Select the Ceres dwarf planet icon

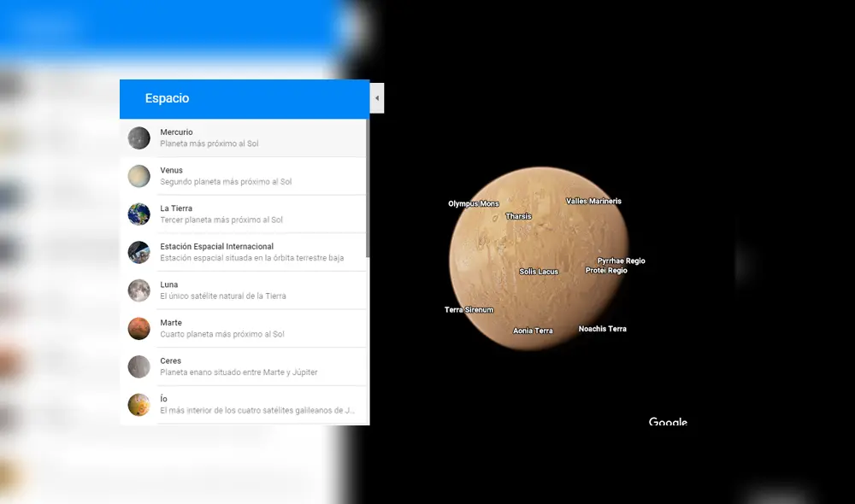(x=139, y=366)
